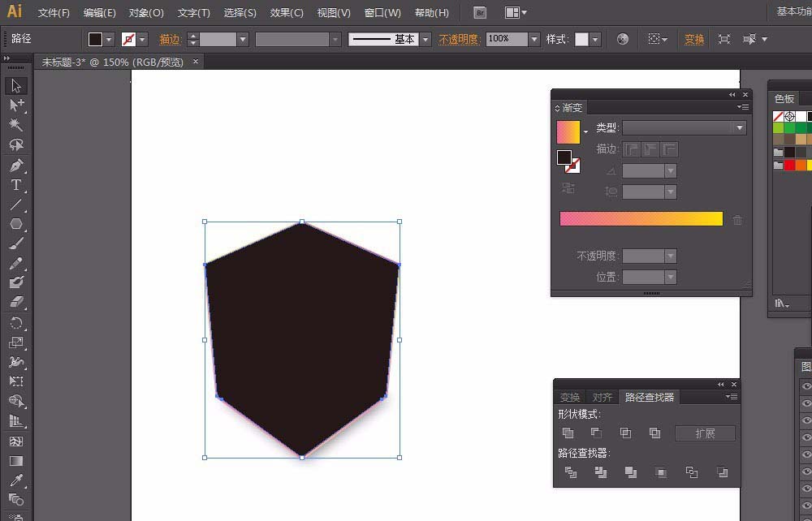Activate the Magic Wand tool
812x521 pixels.
click(16, 125)
